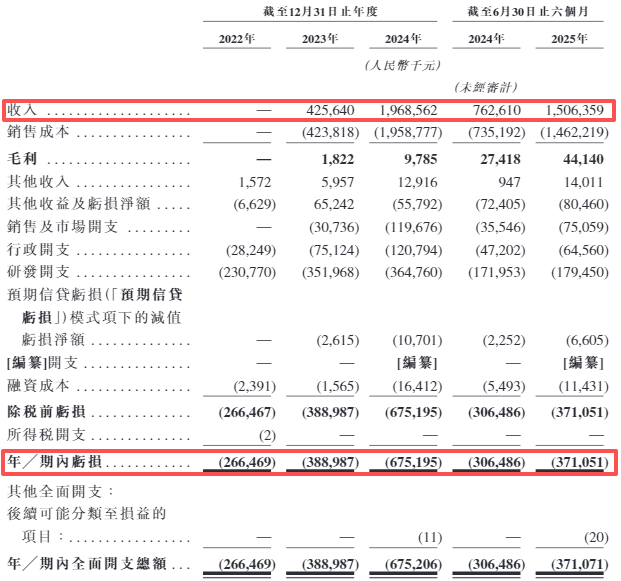Select the 毛利 row label

click(x=22, y=159)
